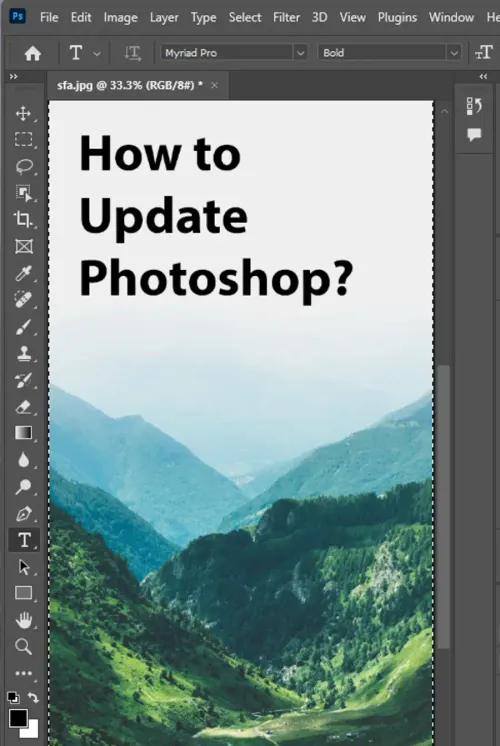Select the Horizontal Type tool
The image size is (500, 746).
[24, 540]
